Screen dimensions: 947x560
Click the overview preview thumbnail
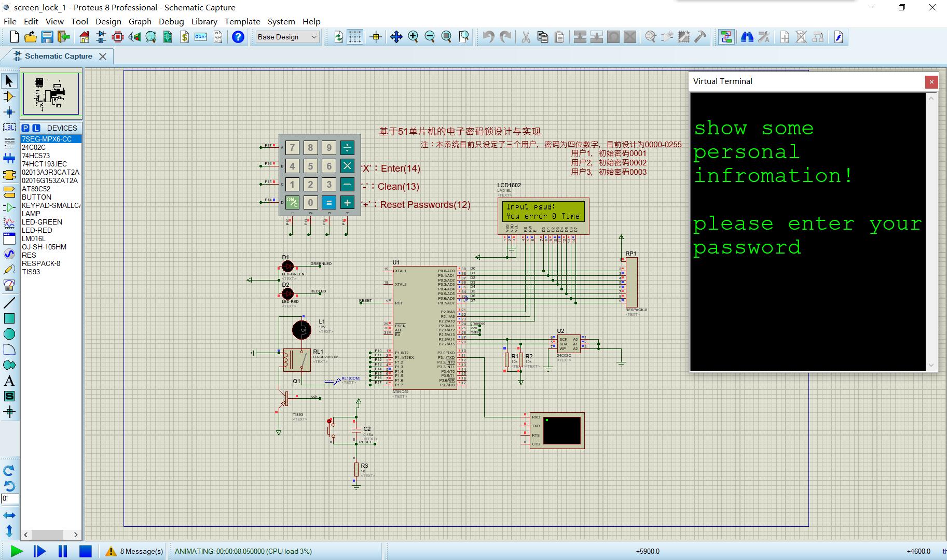pyautogui.click(x=50, y=94)
